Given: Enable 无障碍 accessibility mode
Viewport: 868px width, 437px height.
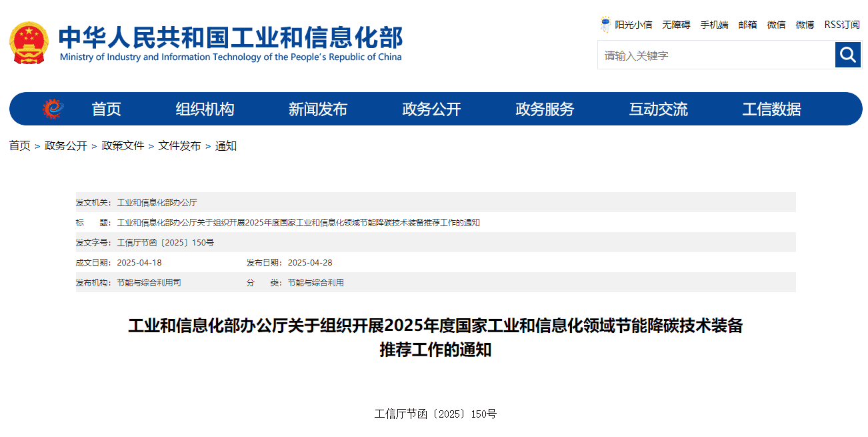Looking at the screenshot, I should pos(676,25).
